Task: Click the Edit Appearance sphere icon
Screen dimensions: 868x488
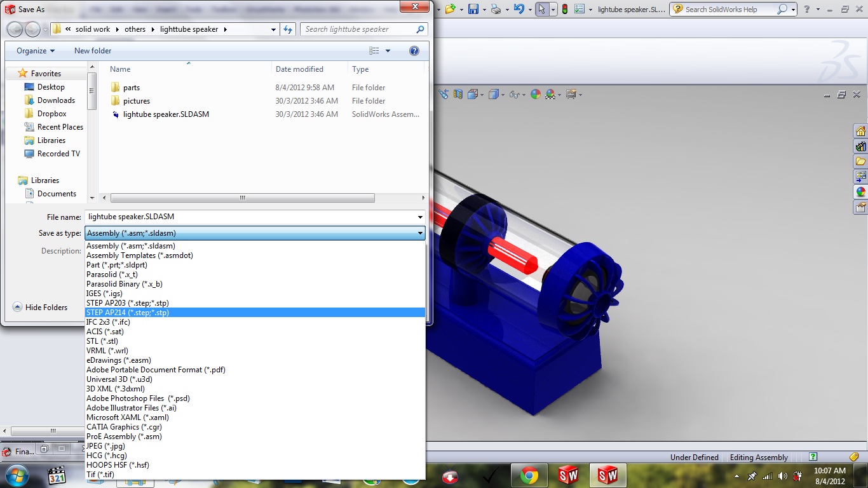Action: [x=535, y=95]
